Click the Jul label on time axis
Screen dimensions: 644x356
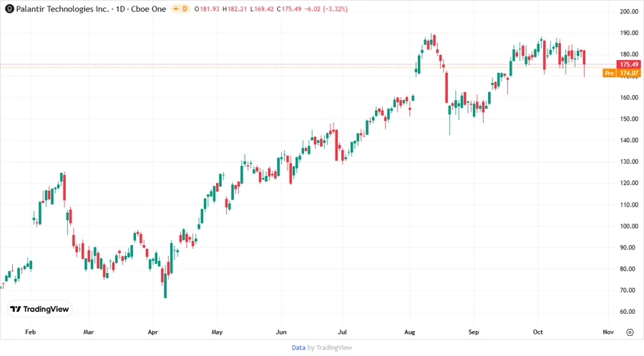pos(342,332)
